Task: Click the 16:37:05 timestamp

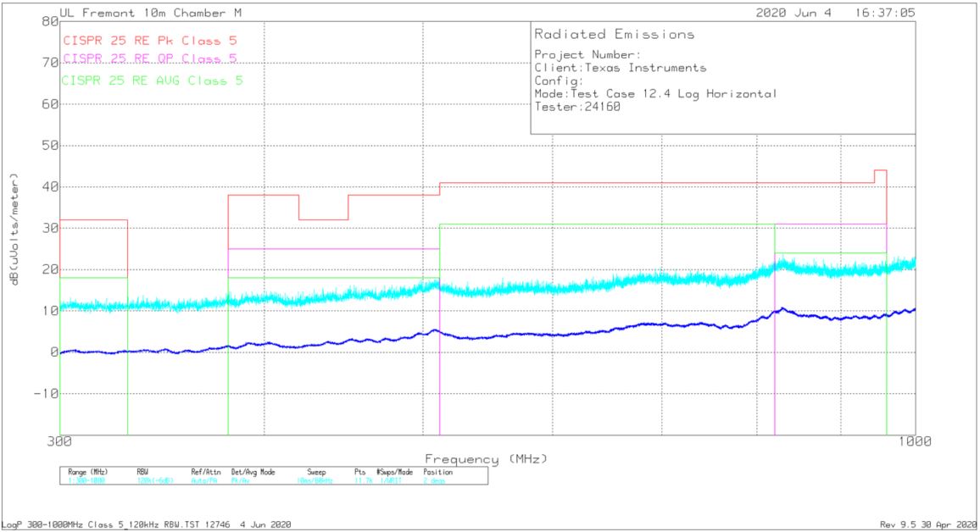Action: [x=885, y=14]
